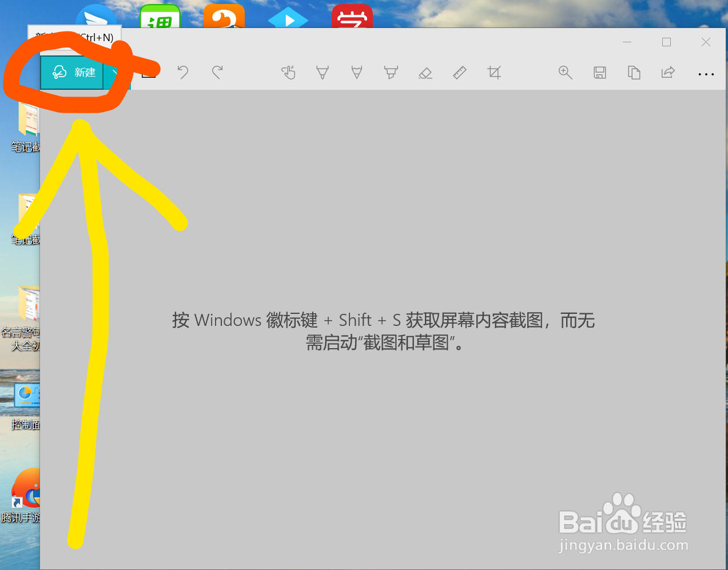Viewport: 728px width, 570px height.
Task: Select the eraser tool
Action: tap(425, 73)
